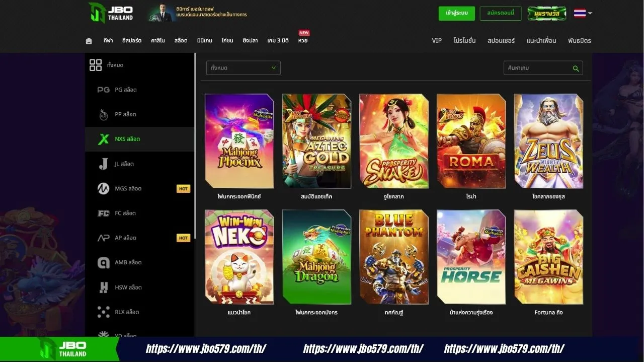Open the Big Caishen Megawins thumbnail
The width and height of the screenshot is (644, 362).
[x=548, y=257]
